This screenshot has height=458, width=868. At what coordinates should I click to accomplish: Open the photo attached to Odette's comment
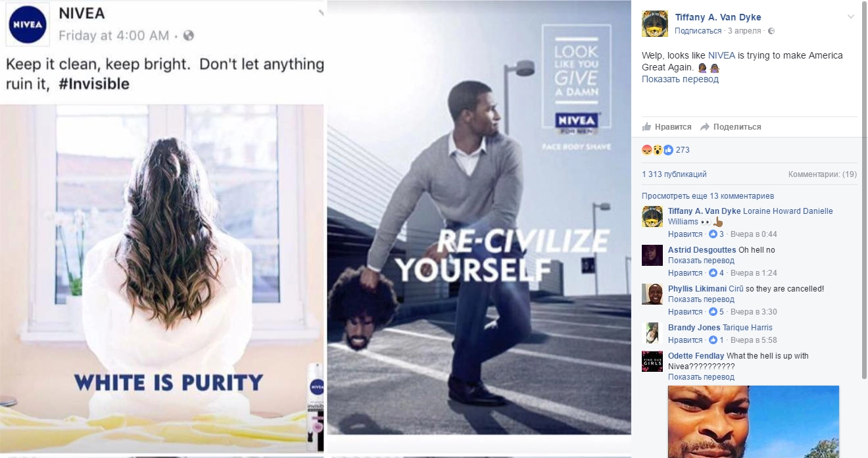pyautogui.click(x=754, y=421)
